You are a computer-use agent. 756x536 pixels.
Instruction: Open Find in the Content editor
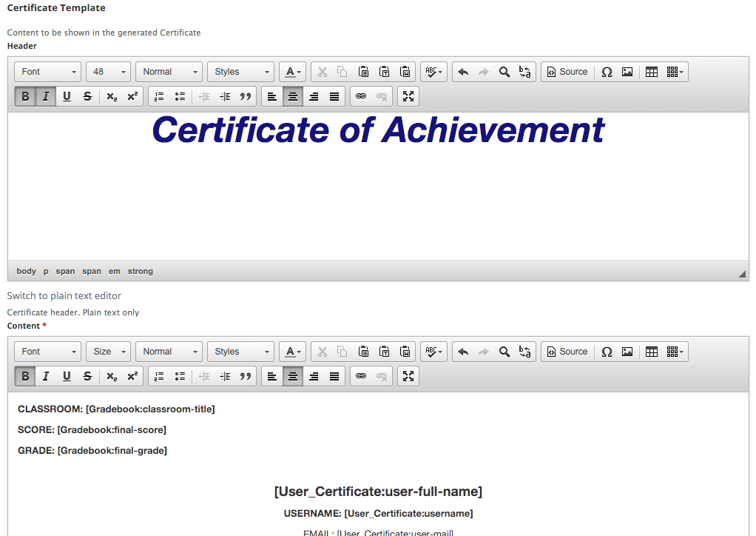pos(504,352)
